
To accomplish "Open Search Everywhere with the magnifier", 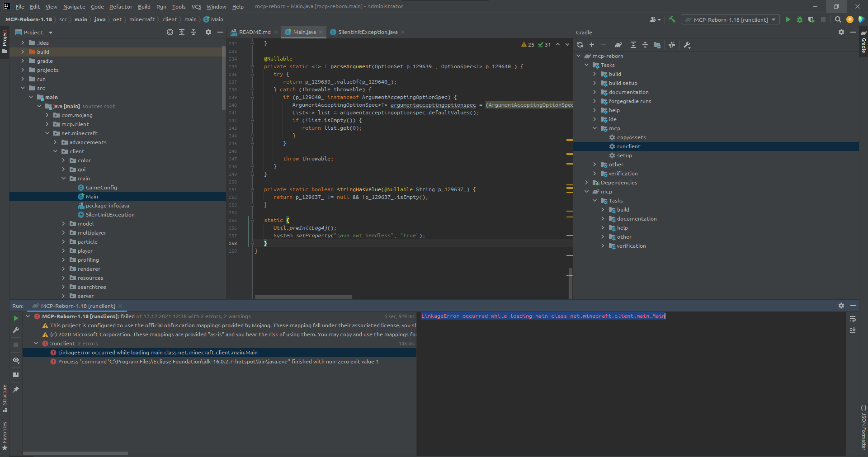I will pyautogui.click(x=838, y=19).
